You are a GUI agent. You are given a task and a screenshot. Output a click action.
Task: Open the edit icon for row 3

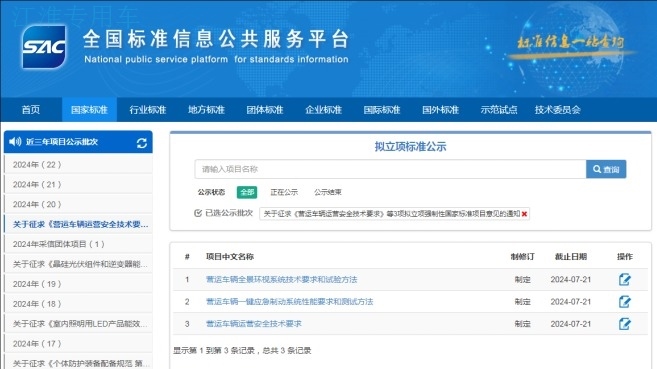[x=624, y=324]
